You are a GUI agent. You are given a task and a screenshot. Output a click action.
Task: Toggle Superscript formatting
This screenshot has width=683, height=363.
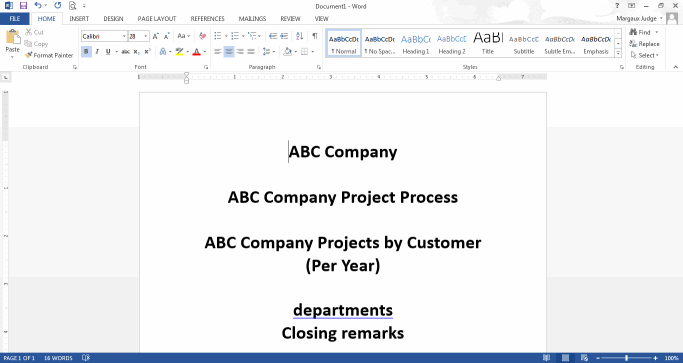click(147, 51)
